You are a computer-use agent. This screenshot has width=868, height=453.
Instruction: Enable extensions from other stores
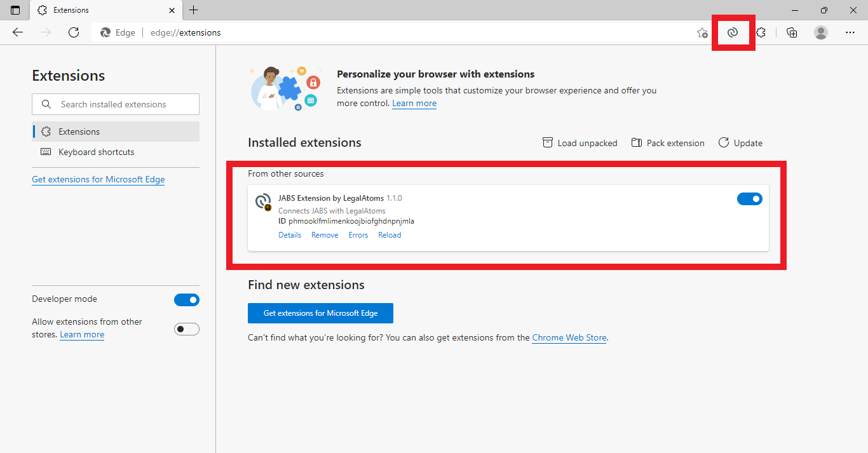tap(187, 328)
